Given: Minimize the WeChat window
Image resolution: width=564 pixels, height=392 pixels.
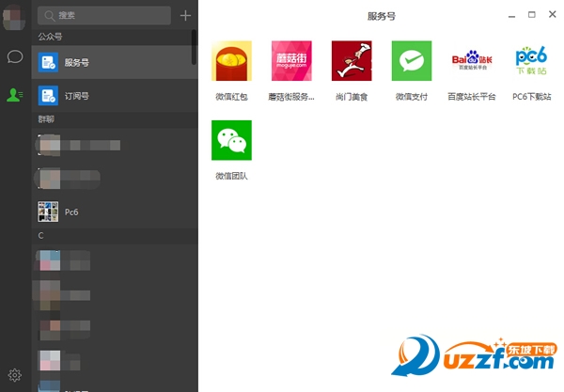Looking at the screenshot, I should click(x=512, y=16).
